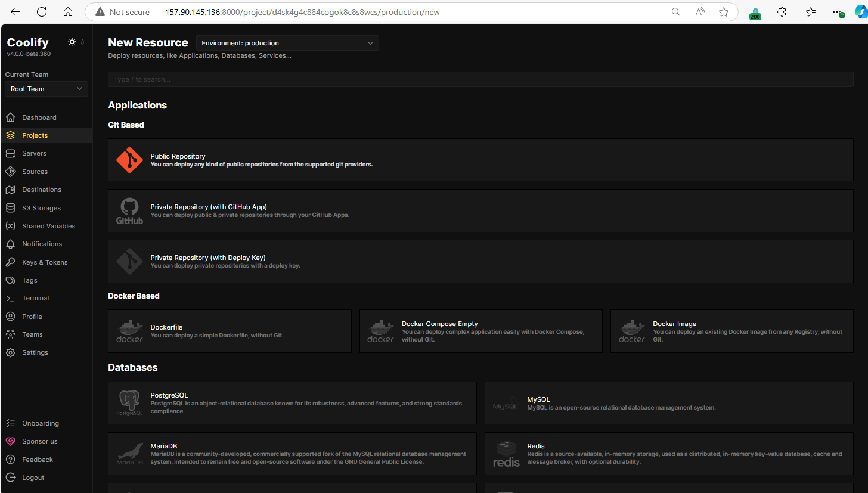Open the Environment: production dropdown
The width and height of the screenshot is (868, 493).
[287, 42]
